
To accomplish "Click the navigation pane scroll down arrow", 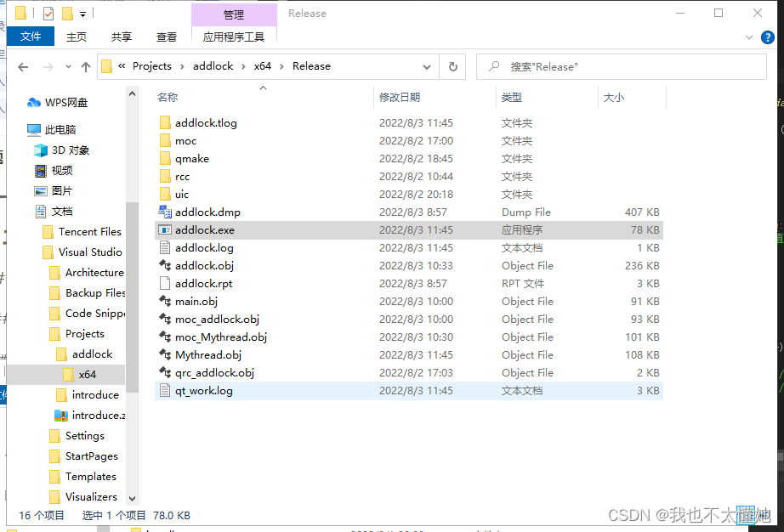I will (132, 499).
